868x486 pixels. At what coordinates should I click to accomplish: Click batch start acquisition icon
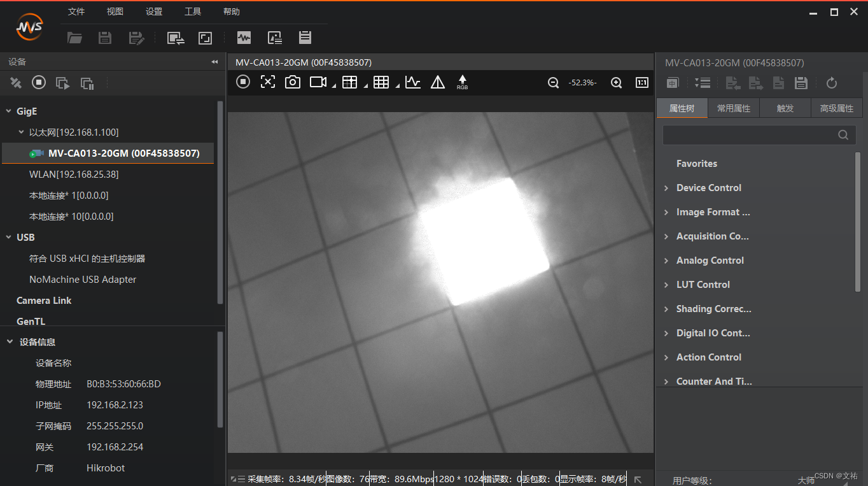[62, 83]
